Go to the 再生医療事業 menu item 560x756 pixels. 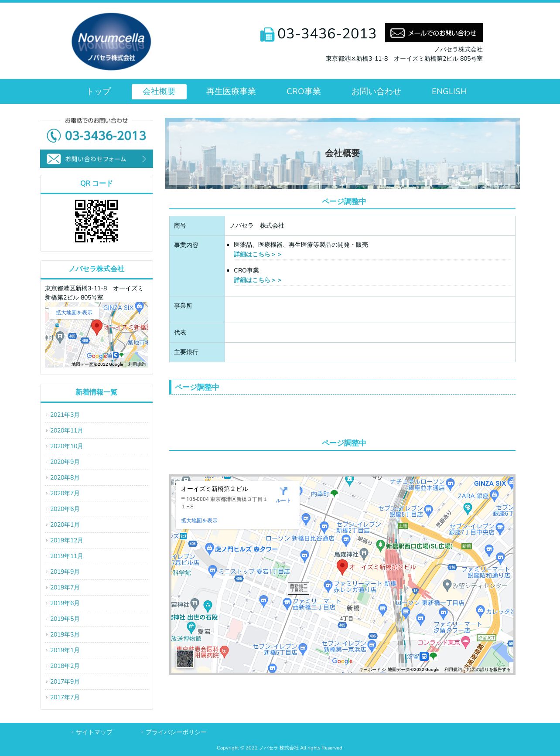[x=231, y=92]
